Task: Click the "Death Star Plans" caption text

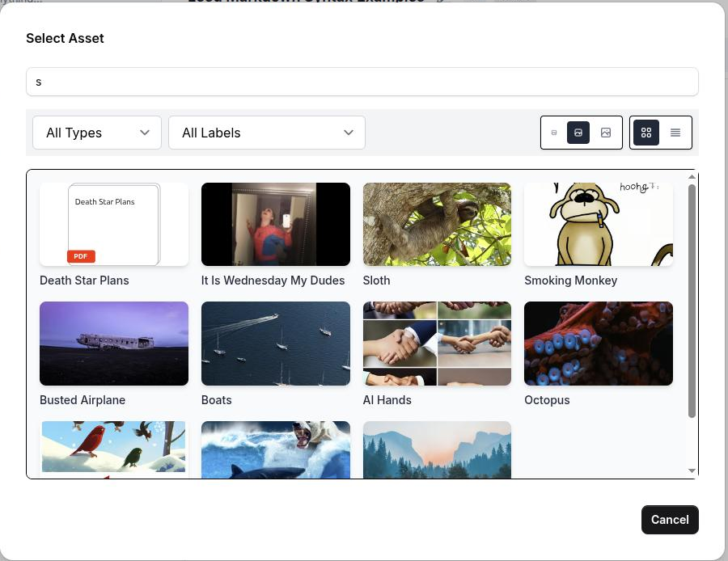Action: pyautogui.click(x=84, y=280)
